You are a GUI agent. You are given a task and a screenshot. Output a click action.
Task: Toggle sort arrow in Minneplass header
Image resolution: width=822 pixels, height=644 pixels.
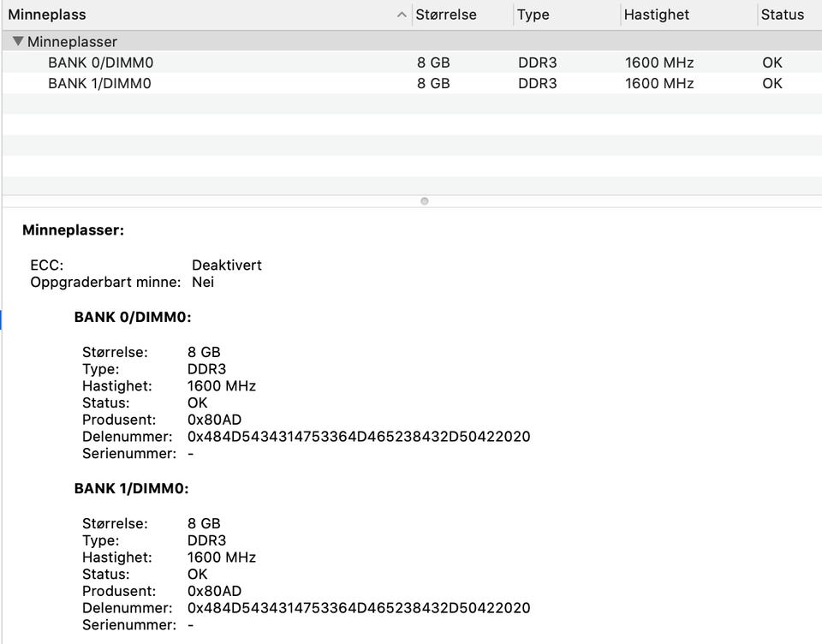[402, 15]
